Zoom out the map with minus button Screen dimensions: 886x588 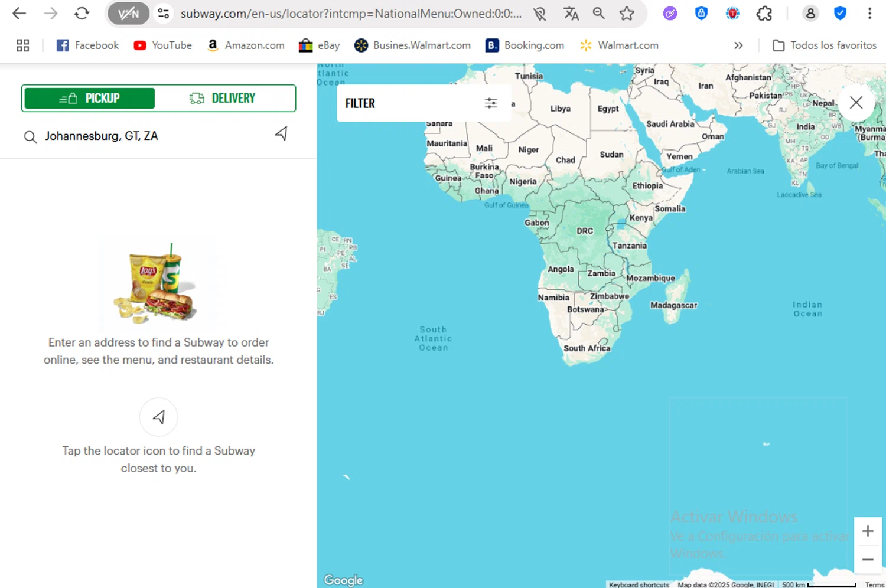click(x=868, y=560)
